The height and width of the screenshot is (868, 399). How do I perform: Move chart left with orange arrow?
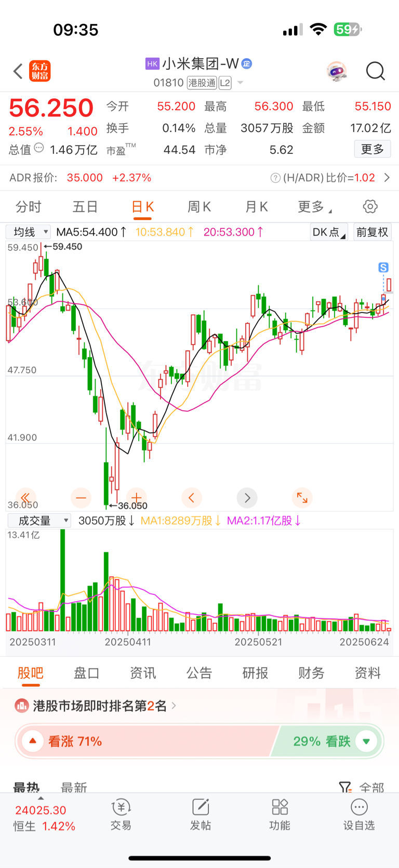click(192, 498)
